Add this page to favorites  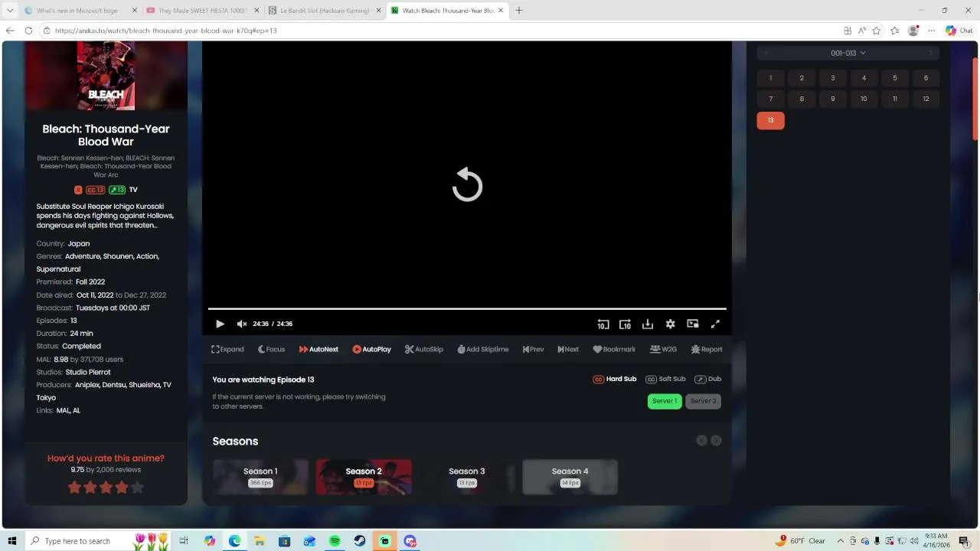[876, 31]
